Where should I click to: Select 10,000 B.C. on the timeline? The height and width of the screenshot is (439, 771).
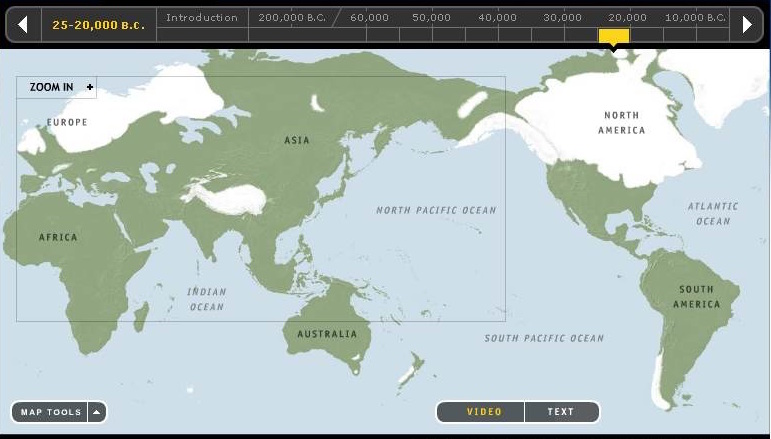tap(696, 18)
